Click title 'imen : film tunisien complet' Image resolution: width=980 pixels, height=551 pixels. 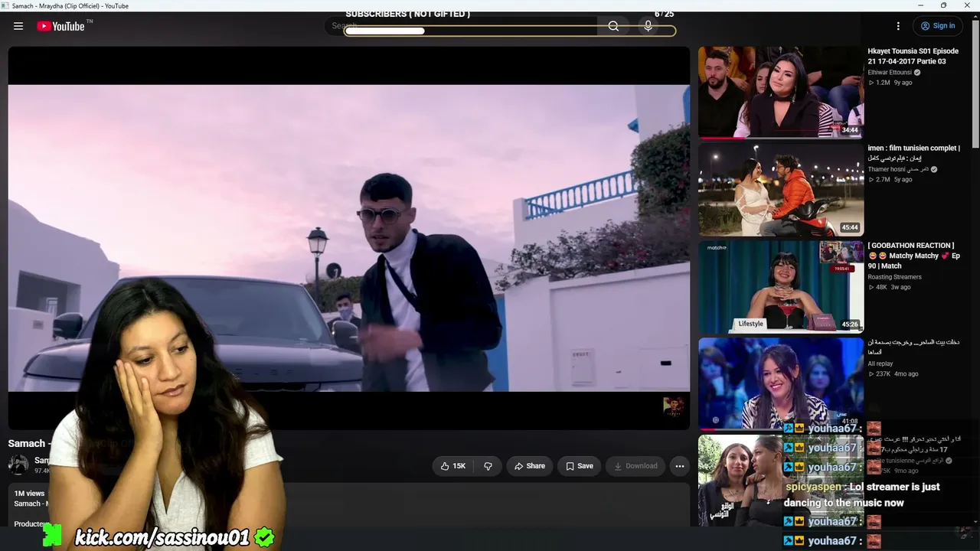pos(913,153)
